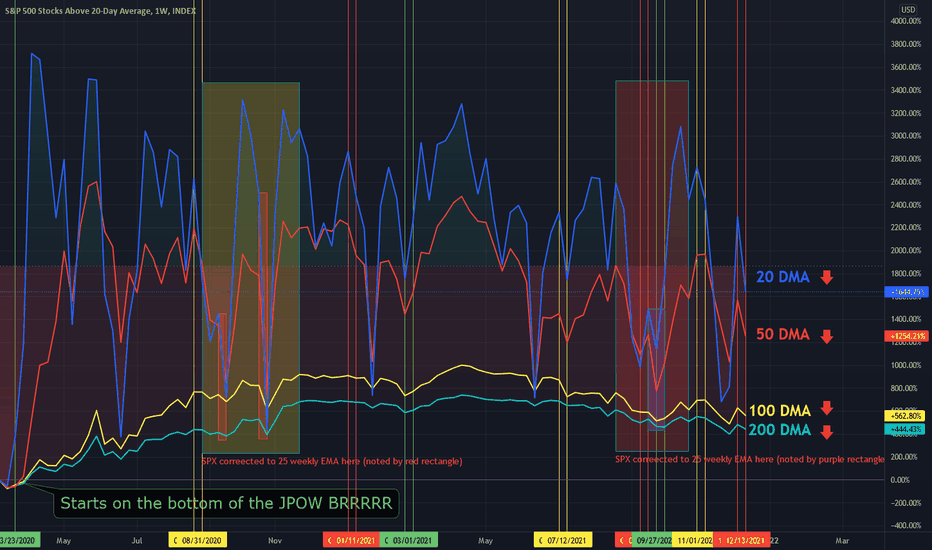Select the large red shaded rectangle
The image size is (932, 550).
coord(651,266)
